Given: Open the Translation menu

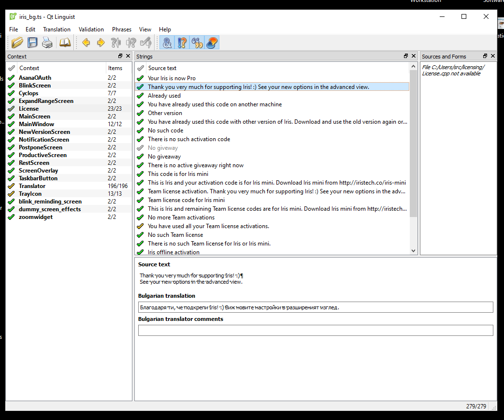Looking at the screenshot, I should [x=57, y=29].
